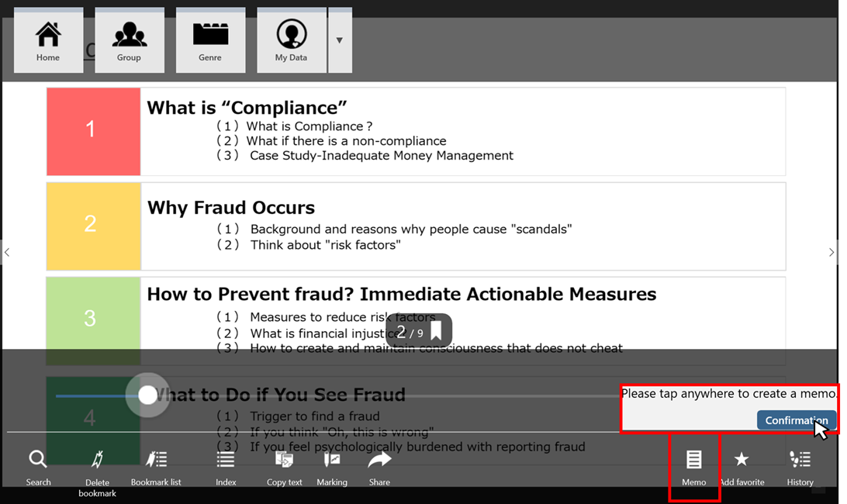
Task: Click heading 'What is “Compliance”'
Action: tap(247, 108)
